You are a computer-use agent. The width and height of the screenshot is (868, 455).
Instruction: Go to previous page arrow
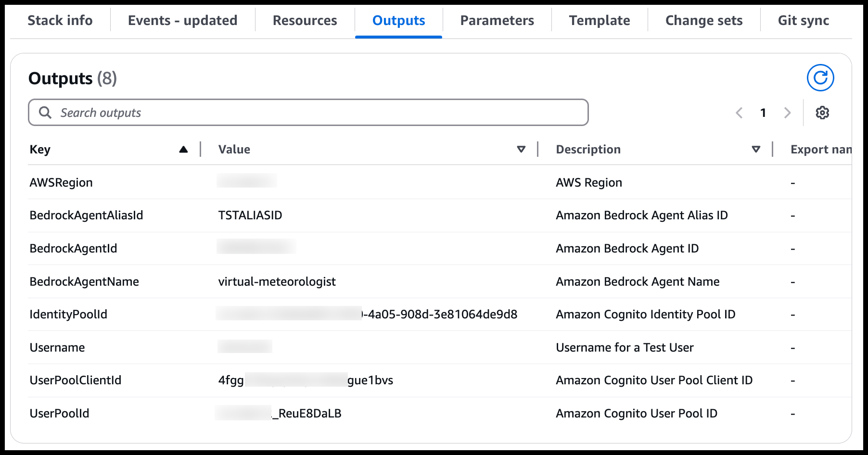(x=739, y=113)
